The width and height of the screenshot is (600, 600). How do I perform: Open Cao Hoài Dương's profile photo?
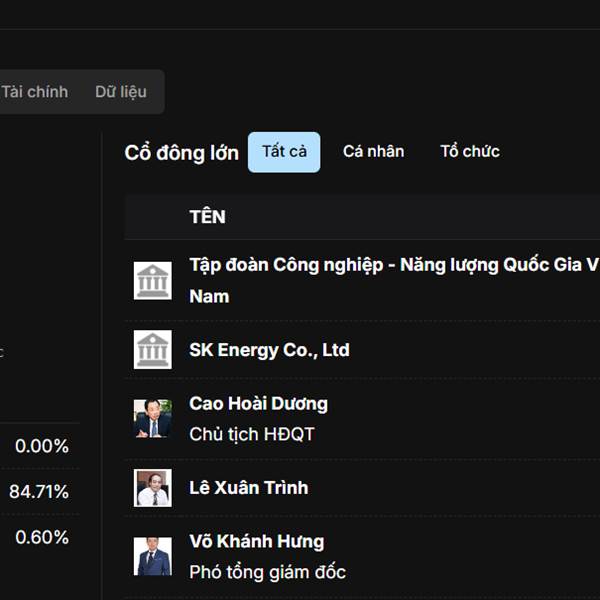[x=153, y=418]
